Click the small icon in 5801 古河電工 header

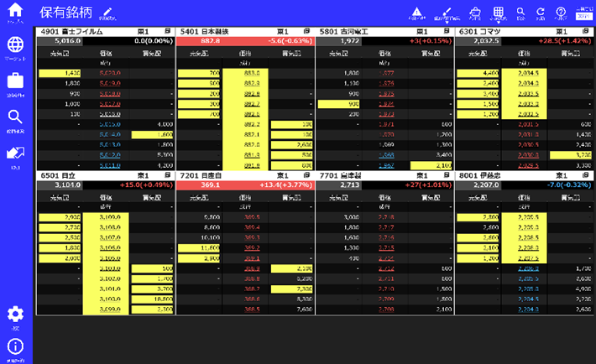coord(447,31)
